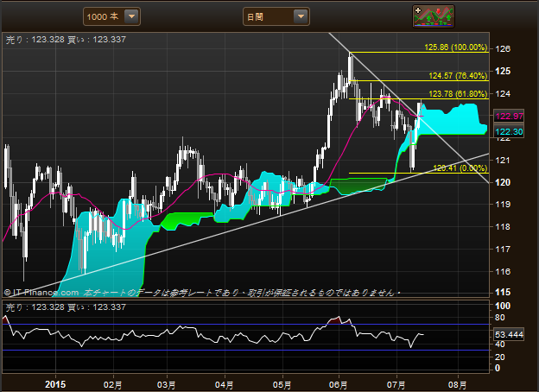Screen dimensions: 539x392
Task: Click the 08月 label on time axis
Action: pos(458,385)
